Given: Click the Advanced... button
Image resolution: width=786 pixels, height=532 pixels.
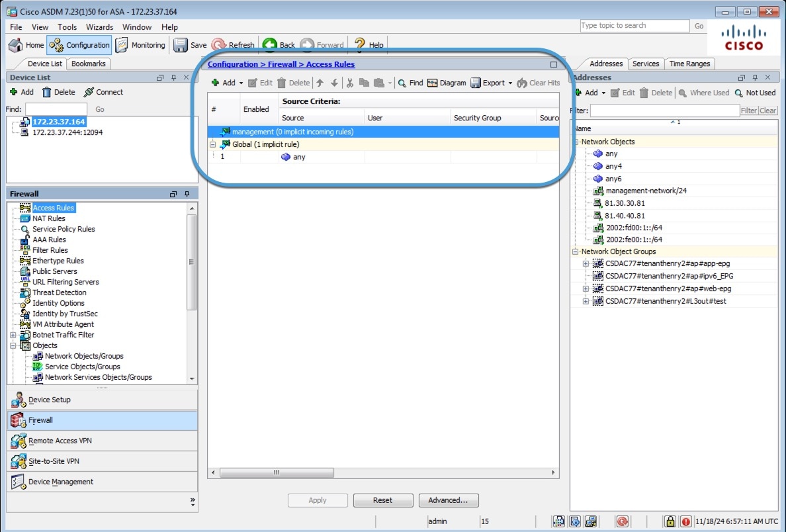Looking at the screenshot, I should coord(448,500).
